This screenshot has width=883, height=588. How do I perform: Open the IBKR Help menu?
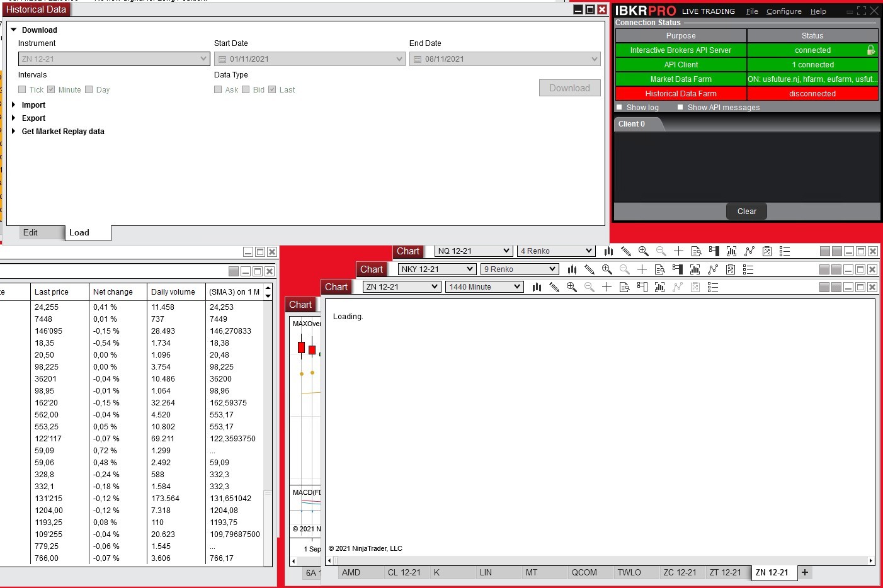click(x=818, y=11)
